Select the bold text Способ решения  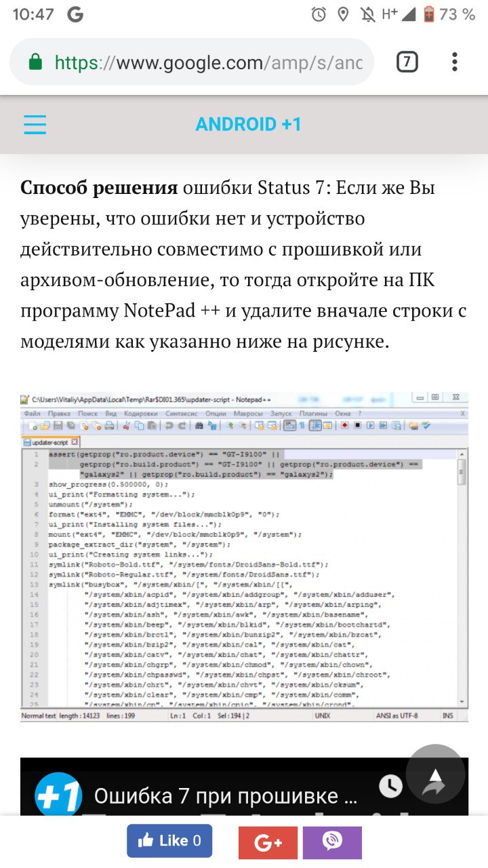[99, 188]
